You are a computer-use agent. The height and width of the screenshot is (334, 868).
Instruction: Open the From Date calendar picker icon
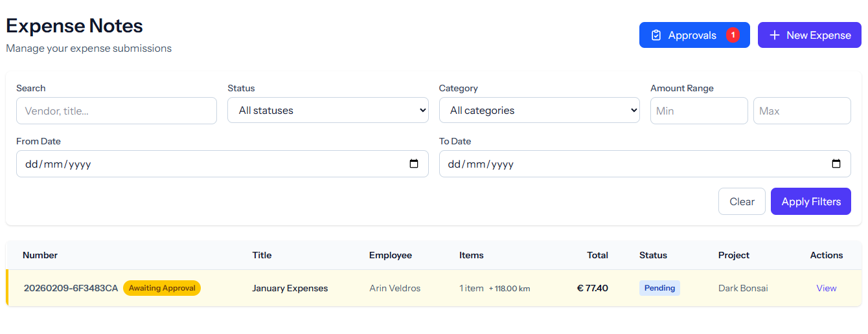click(x=414, y=164)
